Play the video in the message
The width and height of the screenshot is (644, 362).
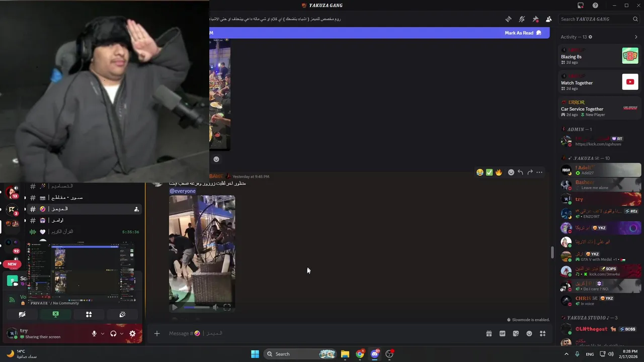tap(174, 307)
